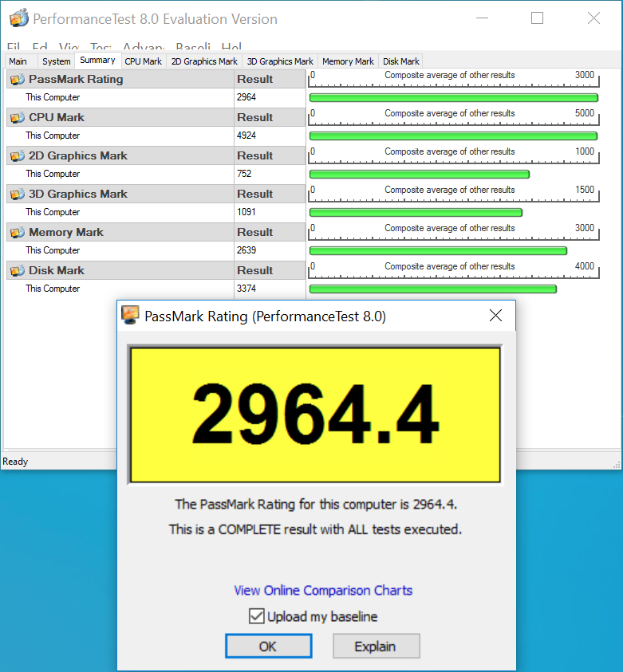Click the 2D Graphics Mark green result bar
The width and height of the screenshot is (623, 672).
420,174
